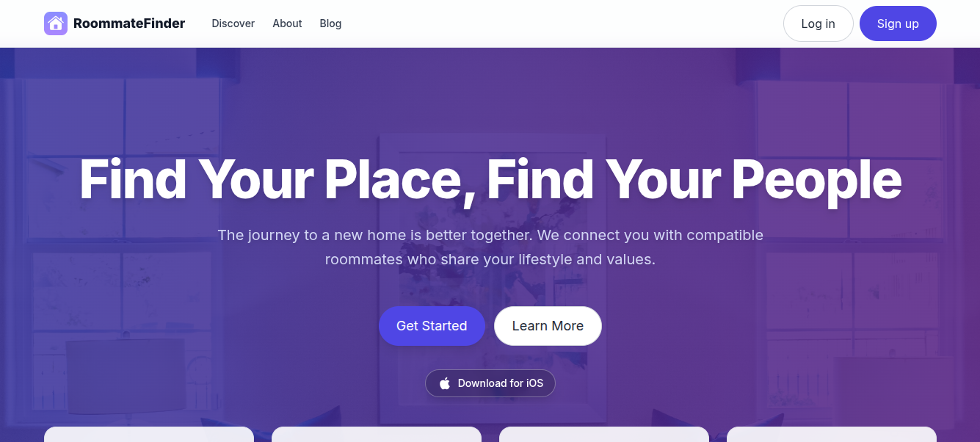Viewport: 980px width, 442px height.
Task: Tap the Download for iOS label
Action: 501,383
